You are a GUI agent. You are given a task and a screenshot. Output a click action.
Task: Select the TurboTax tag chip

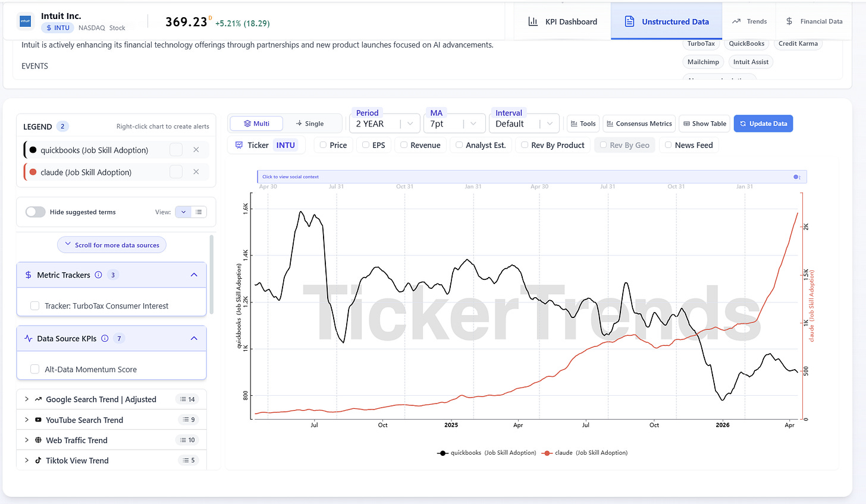point(701,43)
